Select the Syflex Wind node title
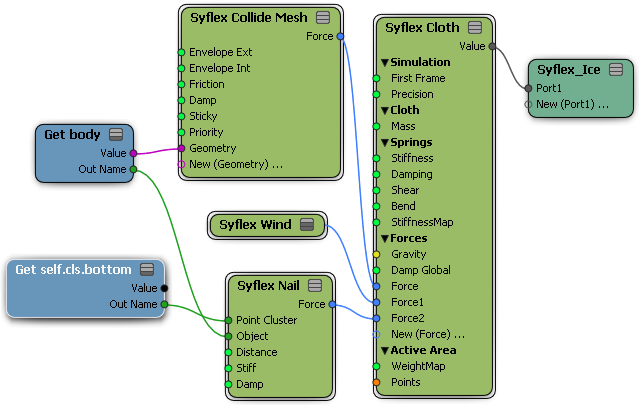 point(255,225)
